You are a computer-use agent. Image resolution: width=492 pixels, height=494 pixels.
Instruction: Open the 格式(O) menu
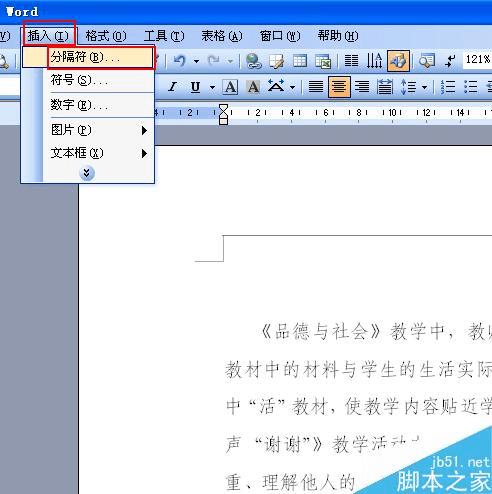[106, 36]
